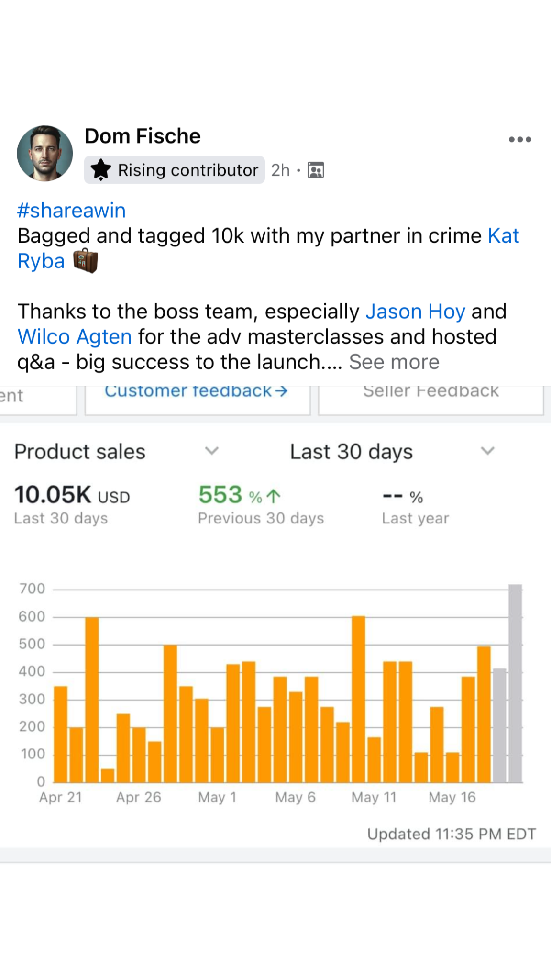
Task: Open the Dom Fische author name
Action: [143, 136]
